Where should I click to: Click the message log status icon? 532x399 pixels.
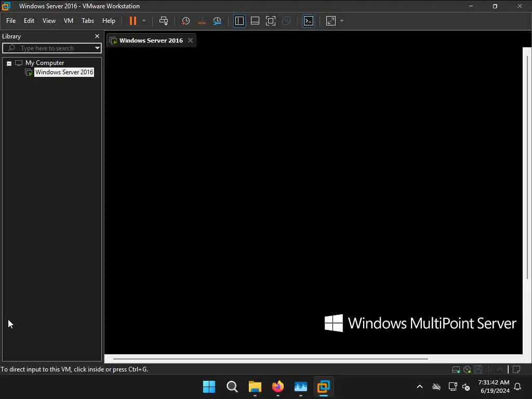tap(516, 369)
